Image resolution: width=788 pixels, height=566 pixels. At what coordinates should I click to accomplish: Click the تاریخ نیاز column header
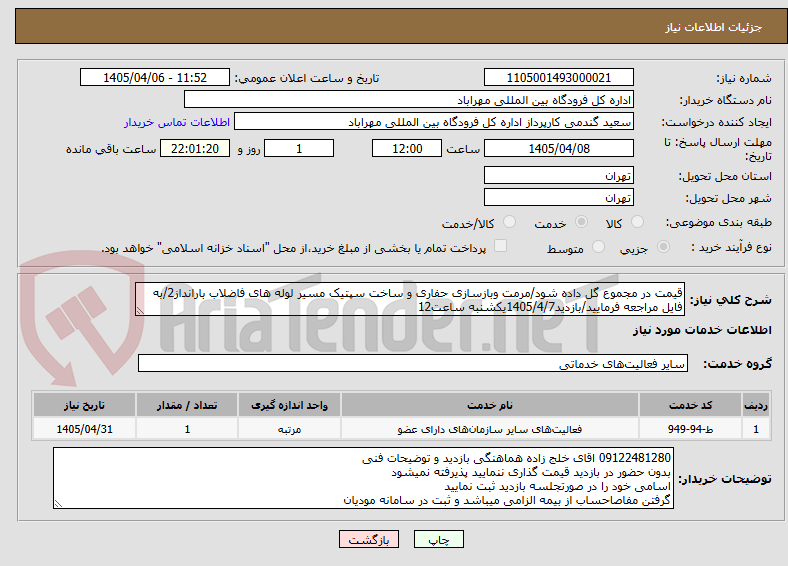[84, 405]
